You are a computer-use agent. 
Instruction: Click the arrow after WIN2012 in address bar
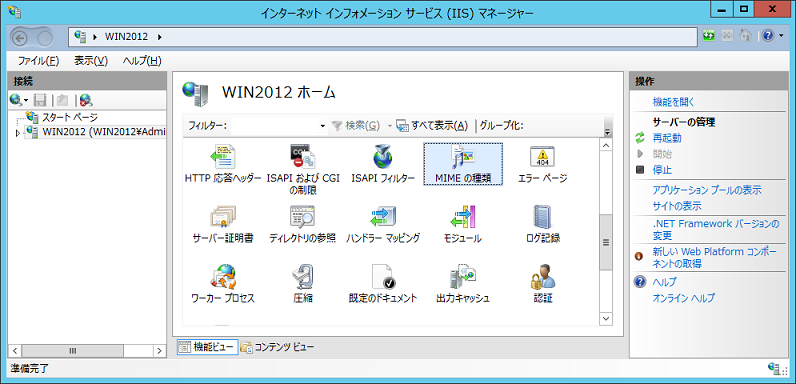point(160,37)
